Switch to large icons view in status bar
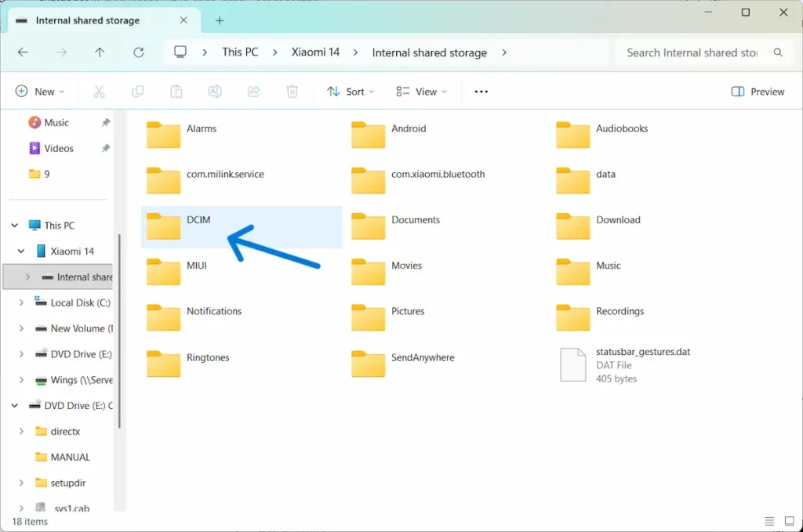This screenshot has width=803, height=532. tap(789, 521)
